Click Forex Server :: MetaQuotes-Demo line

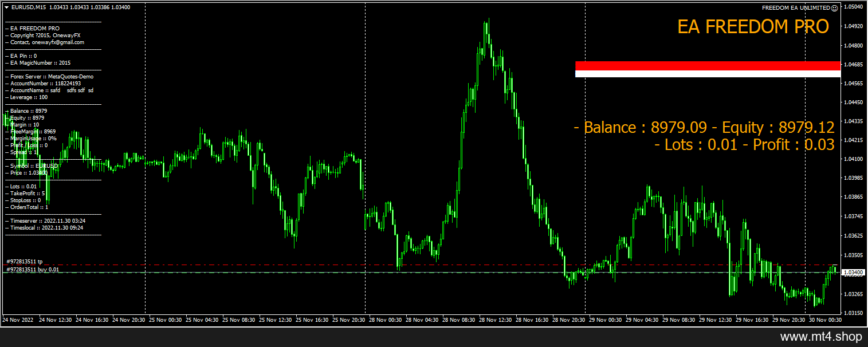click(x=49, y=77)
